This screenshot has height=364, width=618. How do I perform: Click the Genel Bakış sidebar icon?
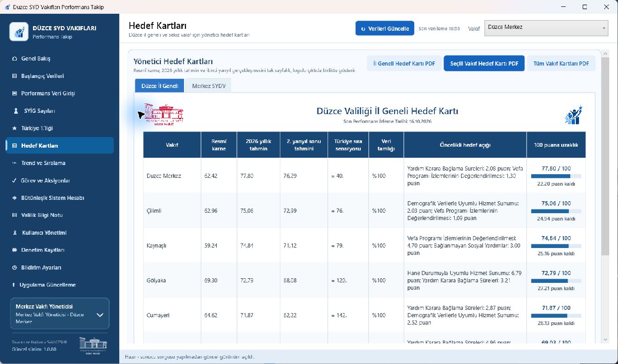click(x=14, y=59)
